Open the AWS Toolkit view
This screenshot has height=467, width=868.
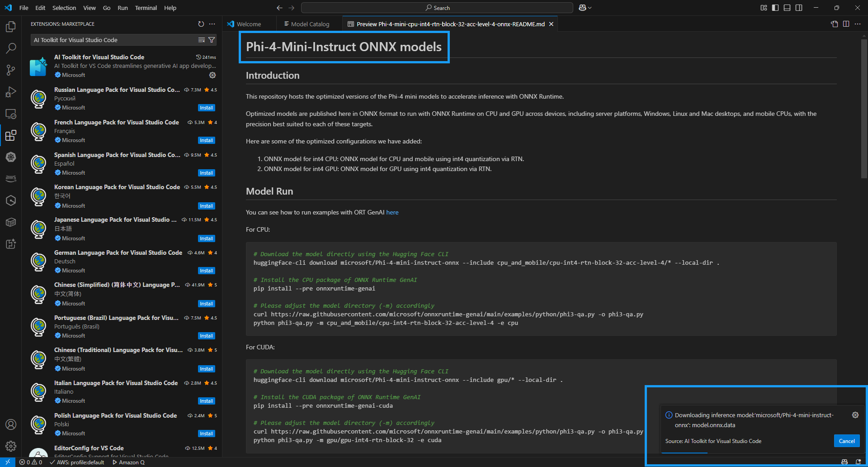coord(11,178)
